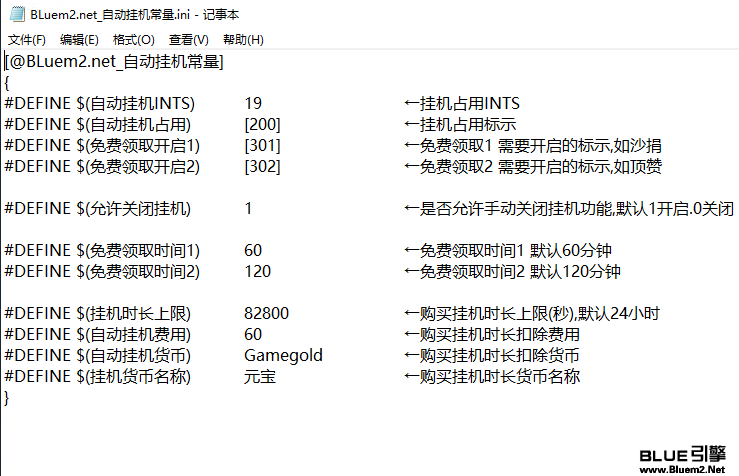Click the define name $(免费领取时间1)

(138, 250)
